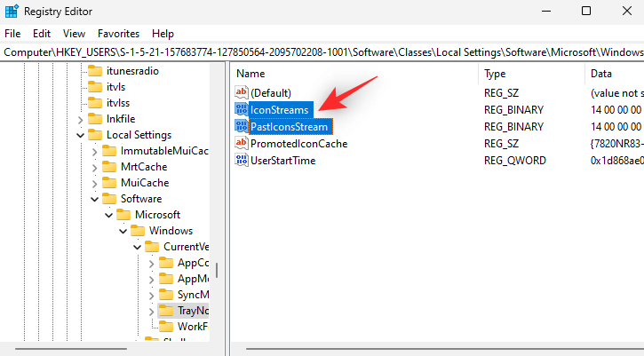
Task: Expand the MuiCache key
Action: tap(94, 184)
